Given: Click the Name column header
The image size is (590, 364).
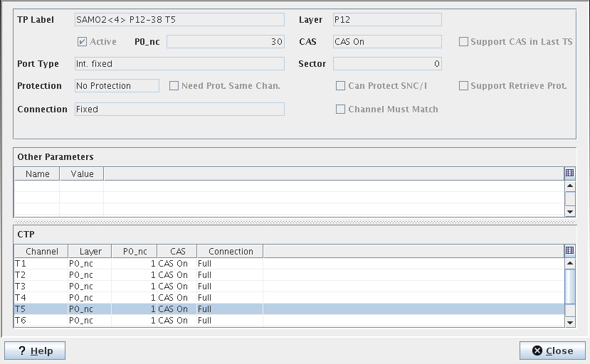Looking at the screenshot, I should 37,173.
